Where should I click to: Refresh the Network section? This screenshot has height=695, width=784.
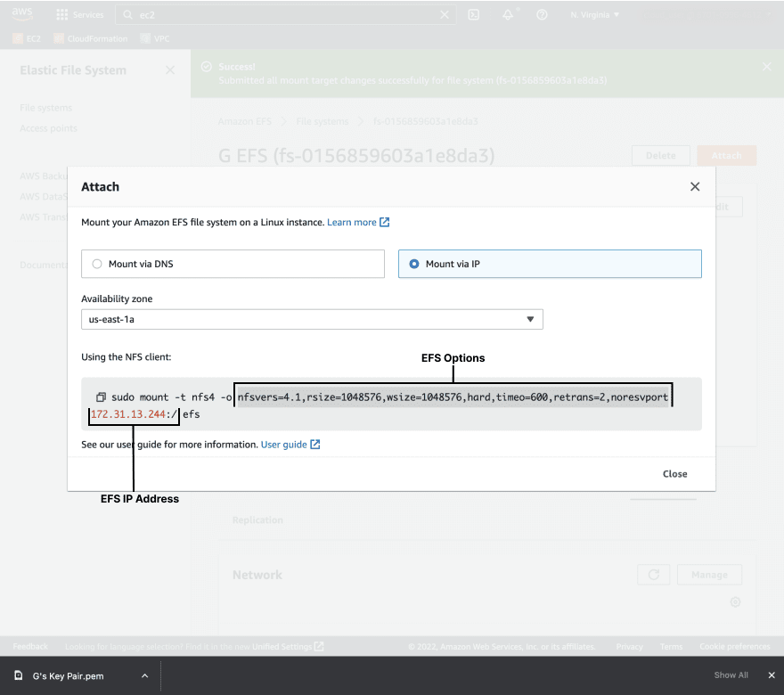point(654,575)
